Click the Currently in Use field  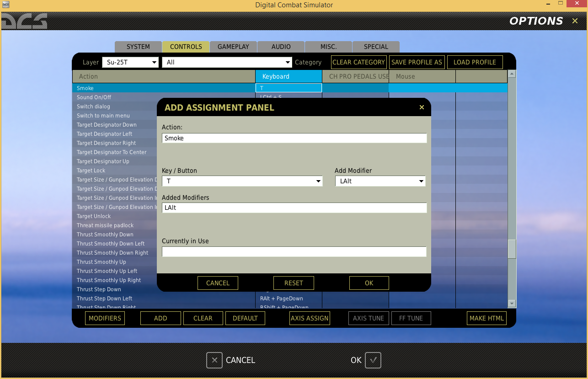coord(294,251)
